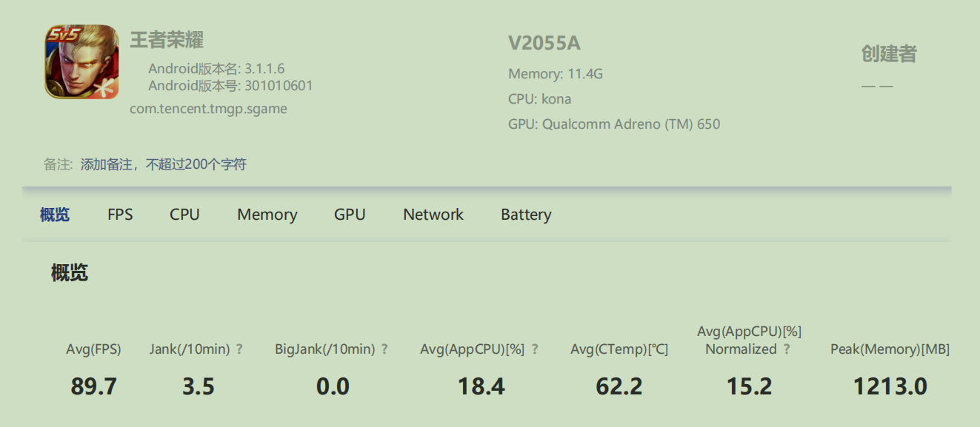This screenshot has height=427, width=980.
Task: Click the 创建者 creator label
Action: click(x=889, y=54)
